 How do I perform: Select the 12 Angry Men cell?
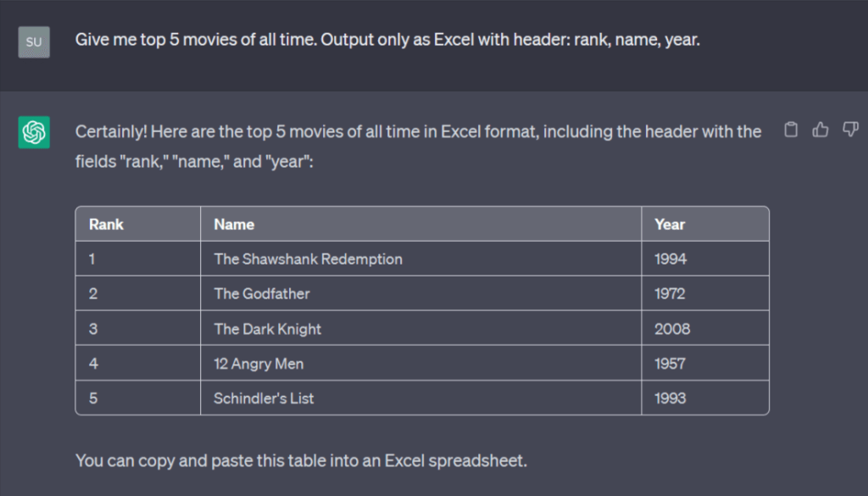[x=259, y=364]
